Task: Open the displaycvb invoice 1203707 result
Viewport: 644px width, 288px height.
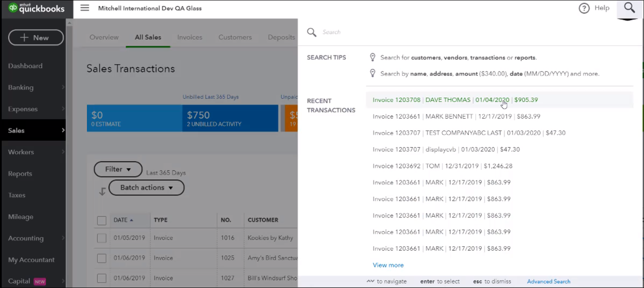Action: (x=499, y=149)
